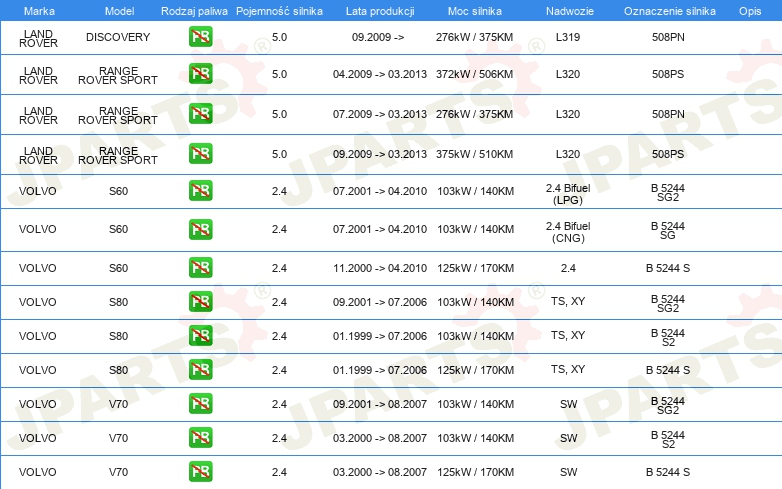Viewport: 782px width, 489px height.
Task: Click the petrol fuel icon in the DISCOVERY row
Action: point(200,36)
